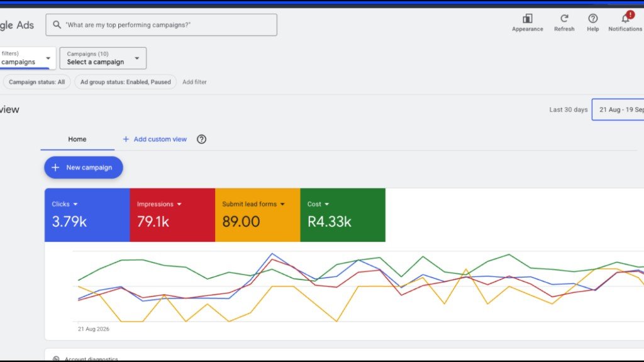Open the Select a campaign dropdown
Viewport: 644px width, 362px height.
click(x=103, y=58)
